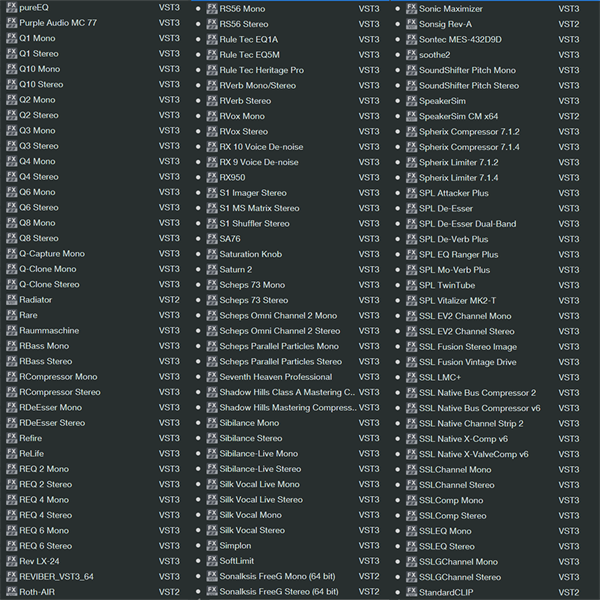Click the FX icon beside ReLife
The height and width of the screenshot is (600, 600).
pyautogui.click(x=11, y=453)
